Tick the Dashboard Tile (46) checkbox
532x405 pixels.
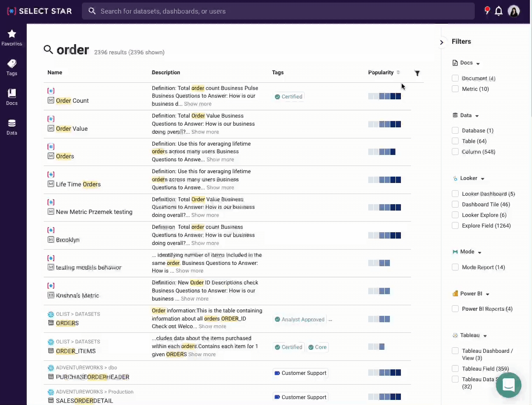[455, 204]
